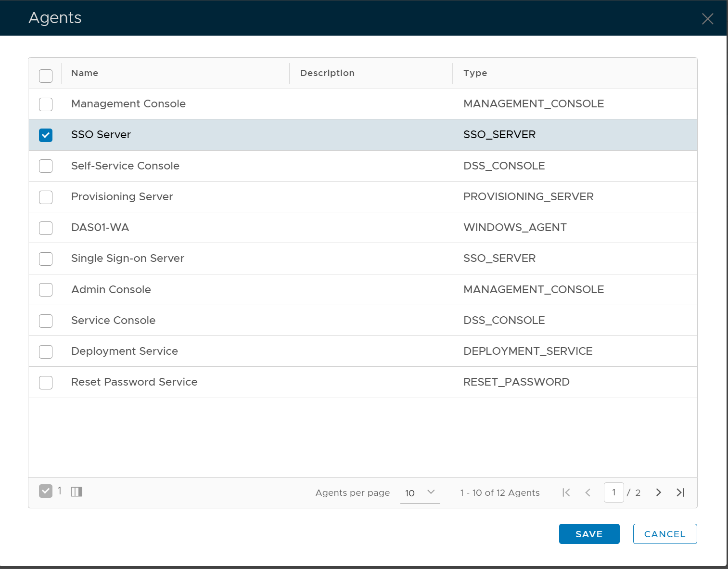Check the Management Console checkbox
The height and width of the screenshot is (569, 728).
tap(46, 104)
